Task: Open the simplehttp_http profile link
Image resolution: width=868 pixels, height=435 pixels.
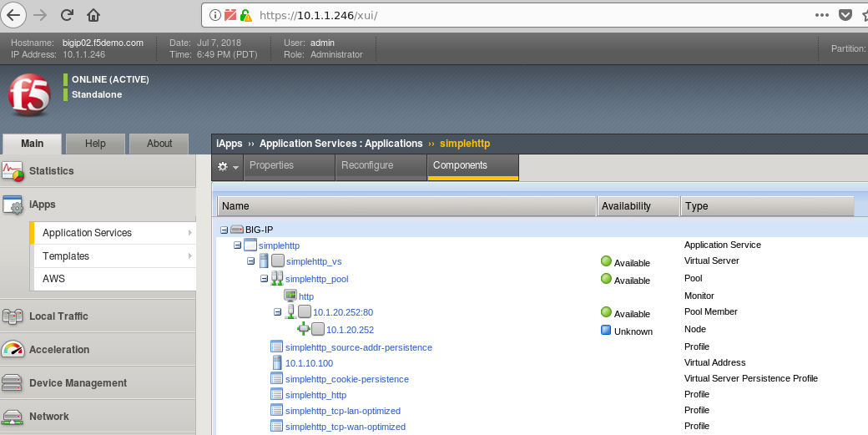Action: (x=315, y=395)
